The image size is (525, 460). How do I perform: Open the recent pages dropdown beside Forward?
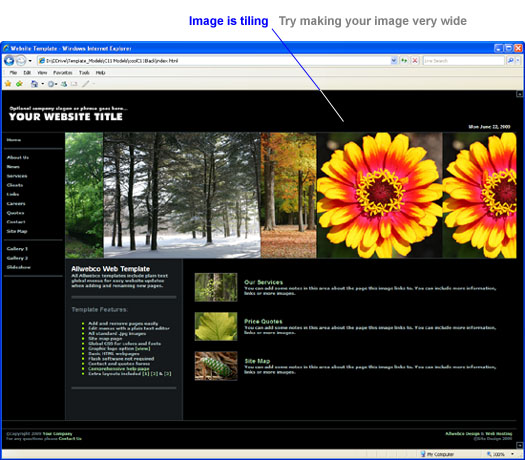pos(30,61)
